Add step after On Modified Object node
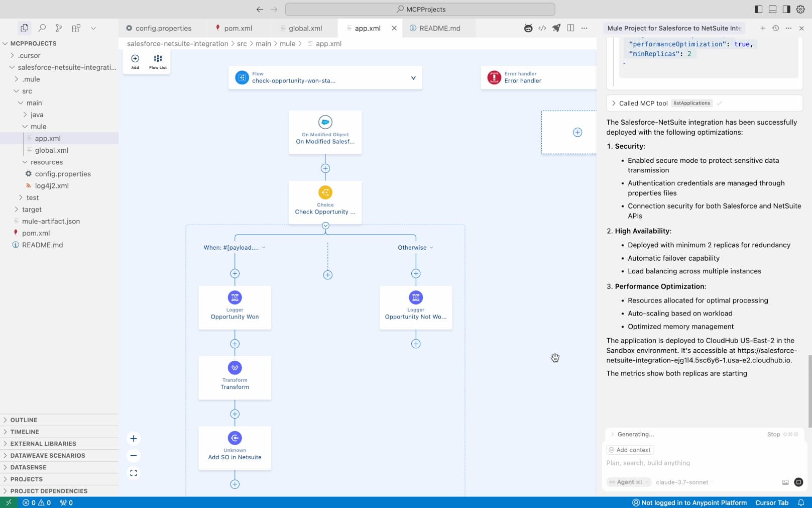 [325, 168]
